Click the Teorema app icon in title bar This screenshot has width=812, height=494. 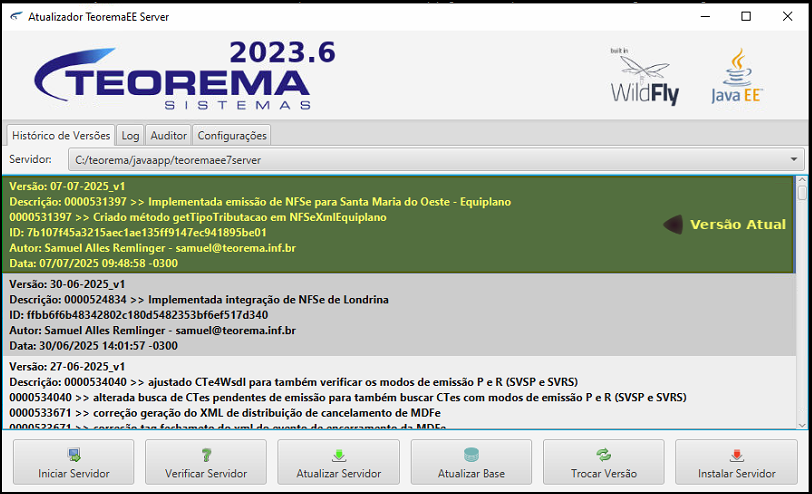pyautogui.click(x=16, y=17)
